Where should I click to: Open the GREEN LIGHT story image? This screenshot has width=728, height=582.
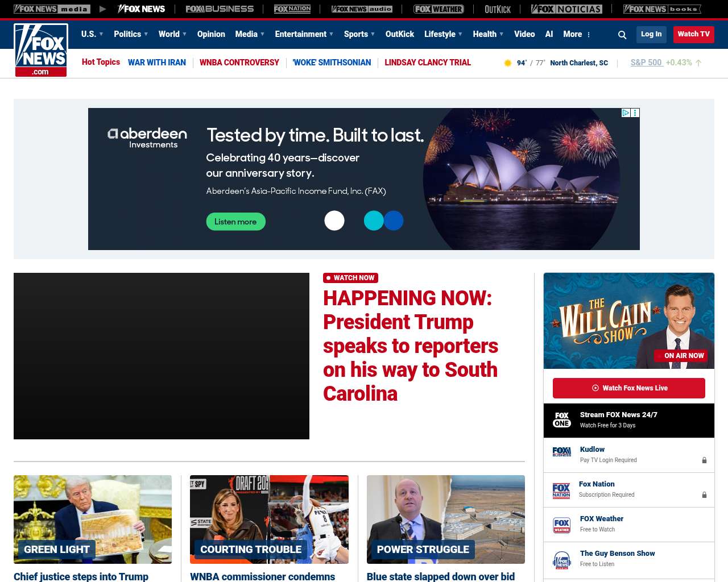click(93, 519)
